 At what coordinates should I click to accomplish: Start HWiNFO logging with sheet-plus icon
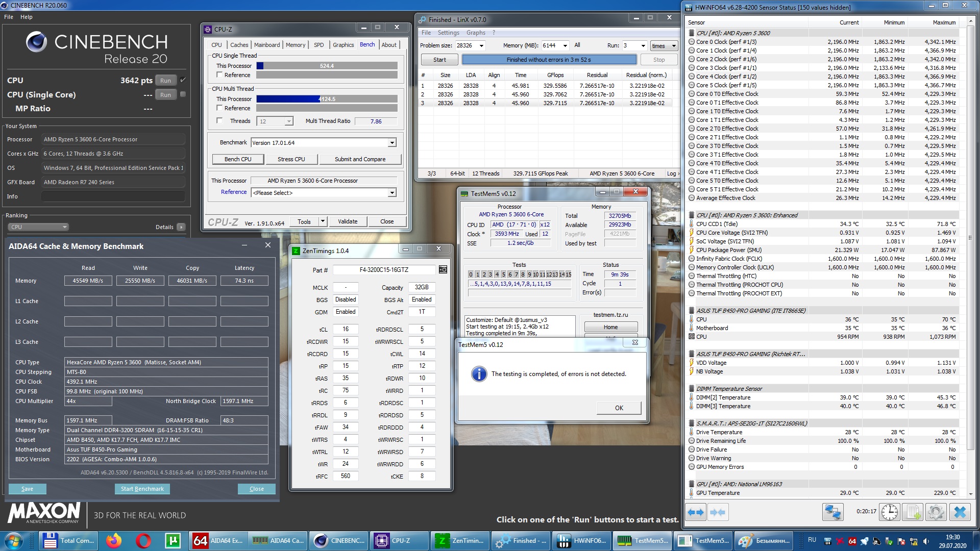point(913,512)
